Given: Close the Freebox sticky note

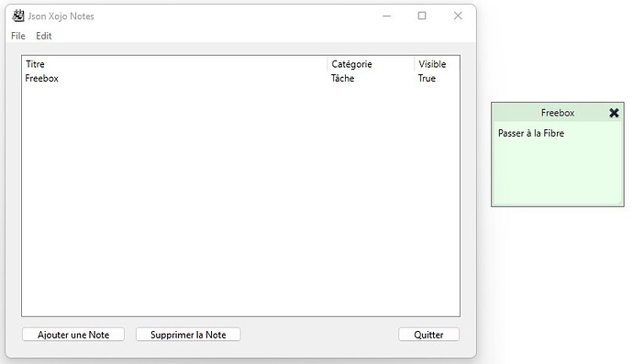Looking at the screenshot, I should tap(614, 113).
